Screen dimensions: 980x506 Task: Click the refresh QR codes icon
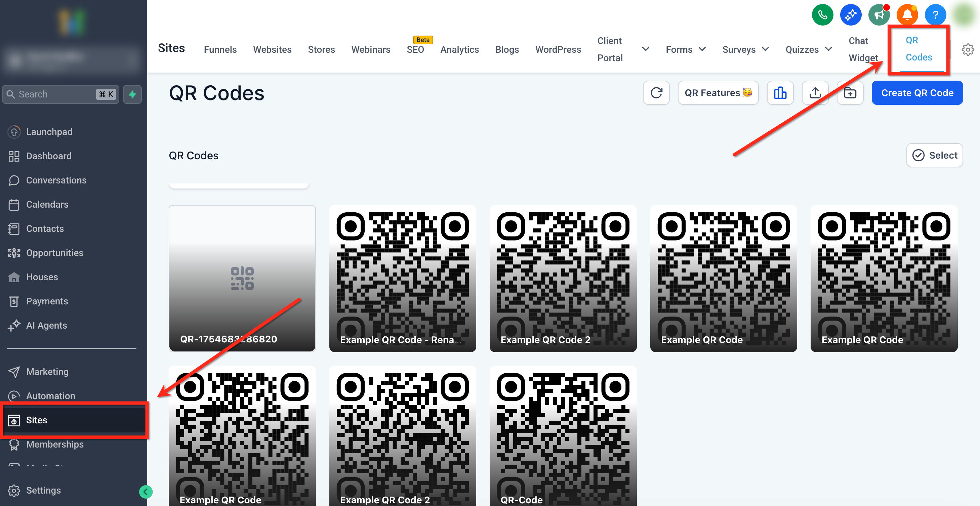(656, 93)
